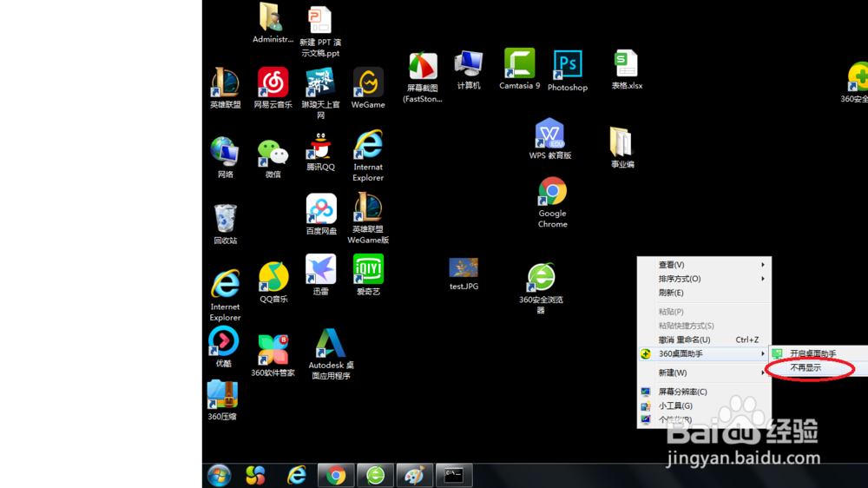The width and height of the screenshot is (868, 488).
Task: Choose 刷新(E) from the context menu
Action: tap(704, 293)
